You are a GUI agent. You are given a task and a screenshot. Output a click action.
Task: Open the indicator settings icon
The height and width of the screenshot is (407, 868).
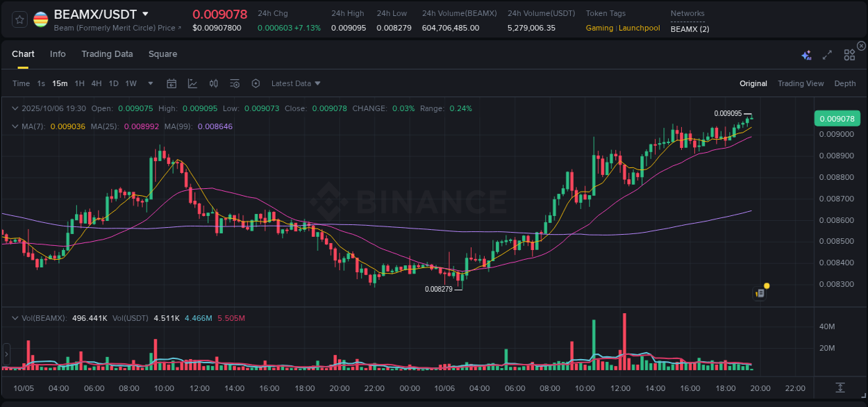tap(235, 83)
